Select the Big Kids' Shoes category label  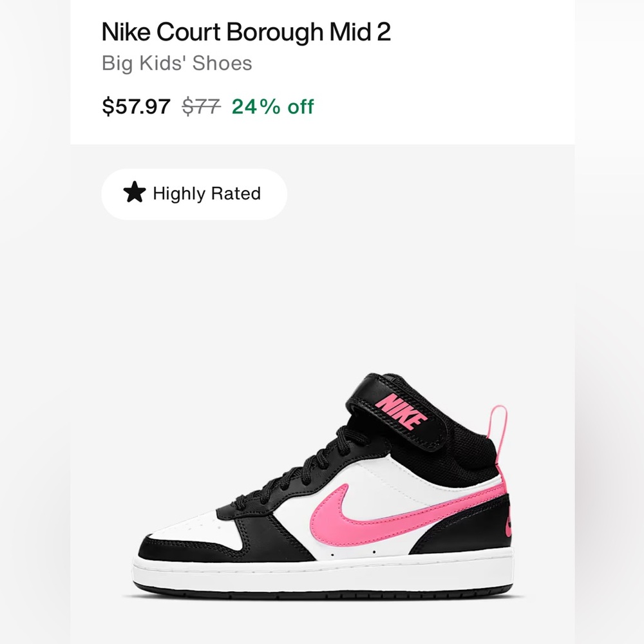coord(176,63)
